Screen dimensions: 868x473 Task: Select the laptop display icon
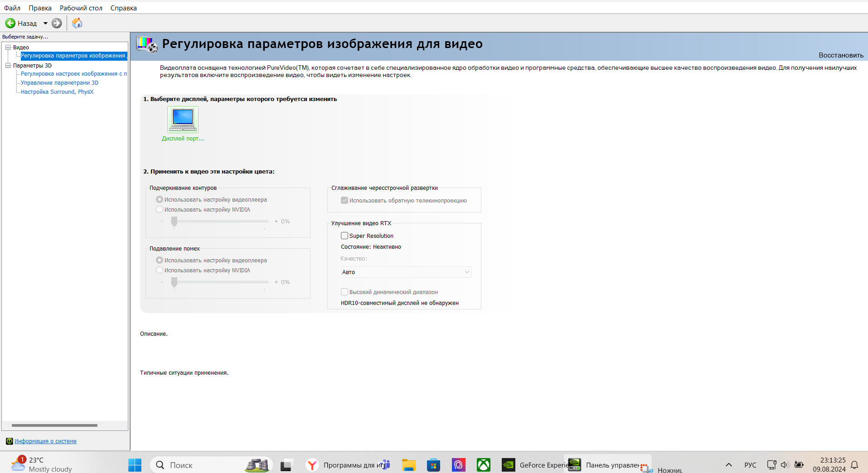pyautogui.click(x=183, y=119)
